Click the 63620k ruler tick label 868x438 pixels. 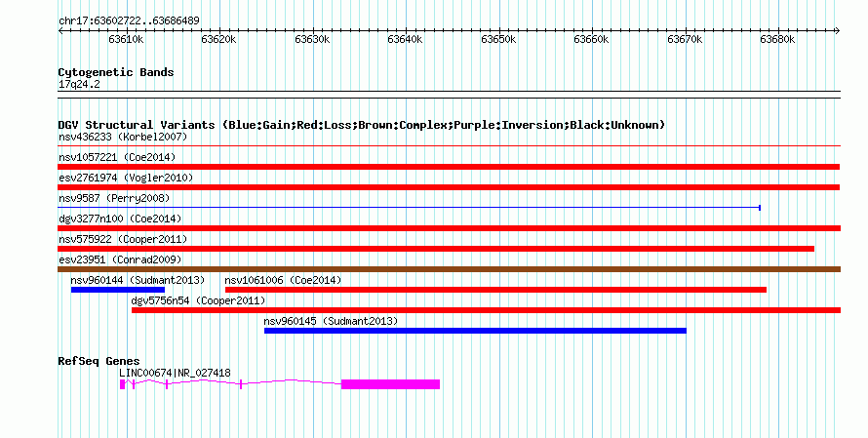(219, 39)
